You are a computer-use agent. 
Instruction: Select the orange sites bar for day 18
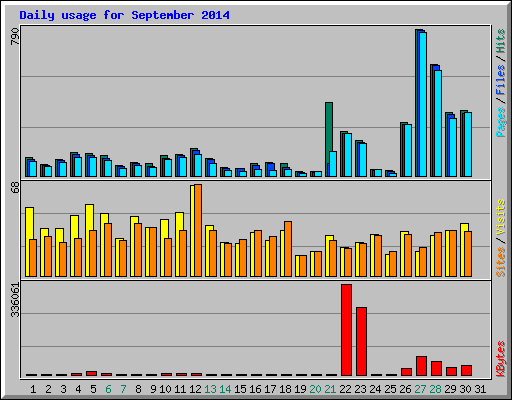pos(288,249)
